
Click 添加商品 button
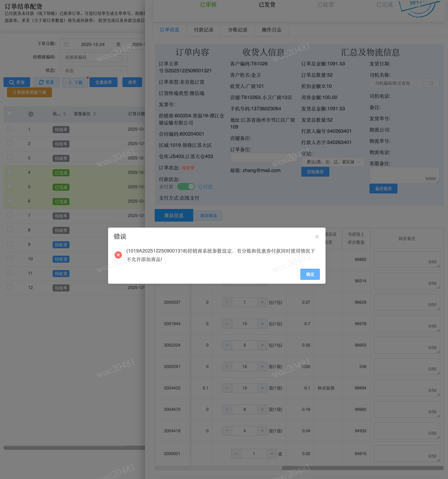pyautogui.click(x=208, y=216)
